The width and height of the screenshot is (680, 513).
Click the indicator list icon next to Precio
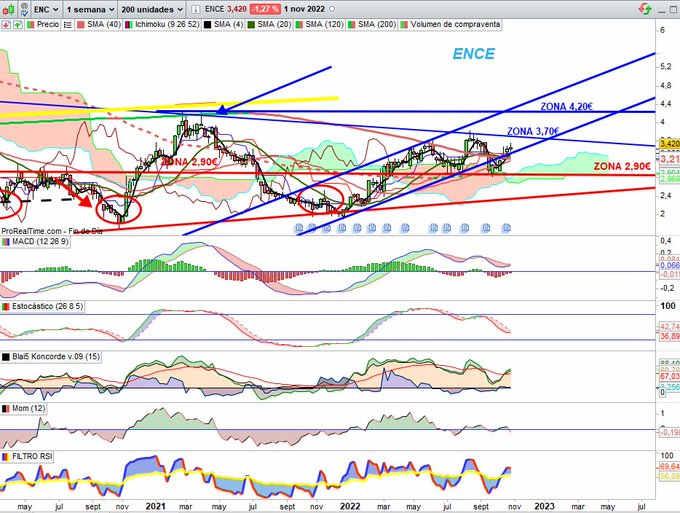tap(68, 25)
